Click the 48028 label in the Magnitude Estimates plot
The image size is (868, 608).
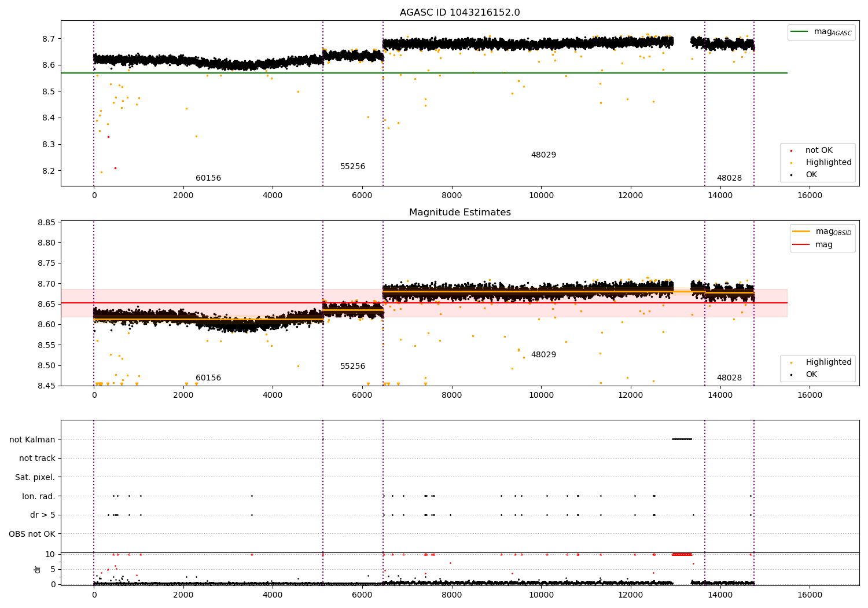tap(729, 378)
